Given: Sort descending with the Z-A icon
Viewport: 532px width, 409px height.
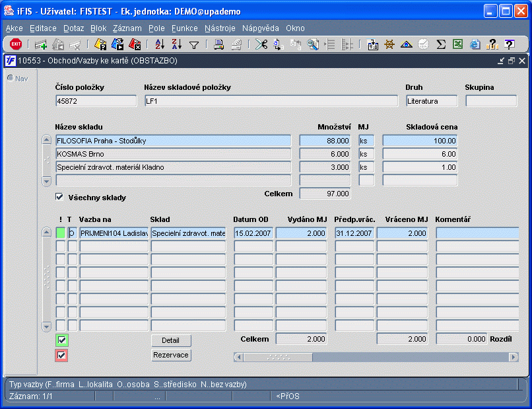Looking at the screenshot, I should point(176,44).
